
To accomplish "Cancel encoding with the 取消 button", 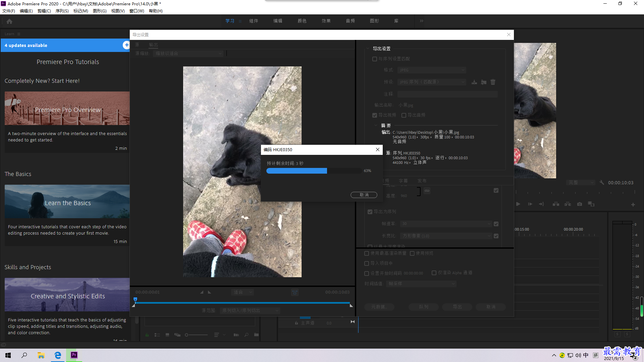I will [x=364, y=195].
